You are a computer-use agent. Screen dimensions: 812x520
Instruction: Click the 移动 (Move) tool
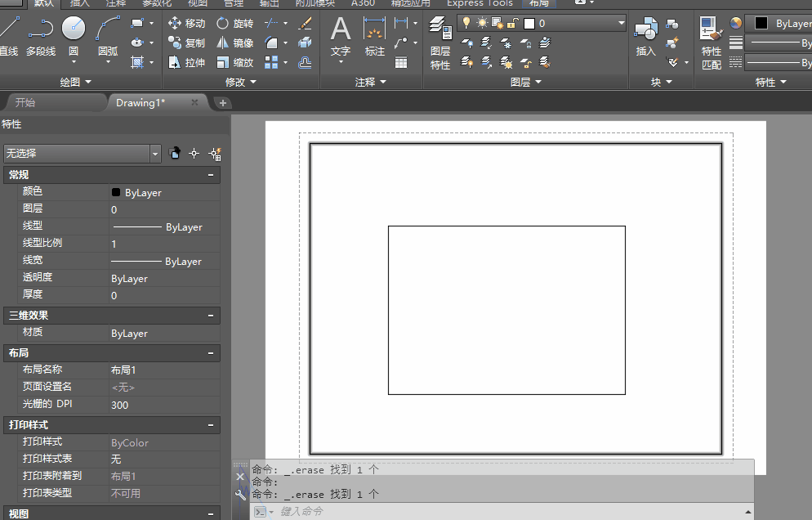click(187, 24)
